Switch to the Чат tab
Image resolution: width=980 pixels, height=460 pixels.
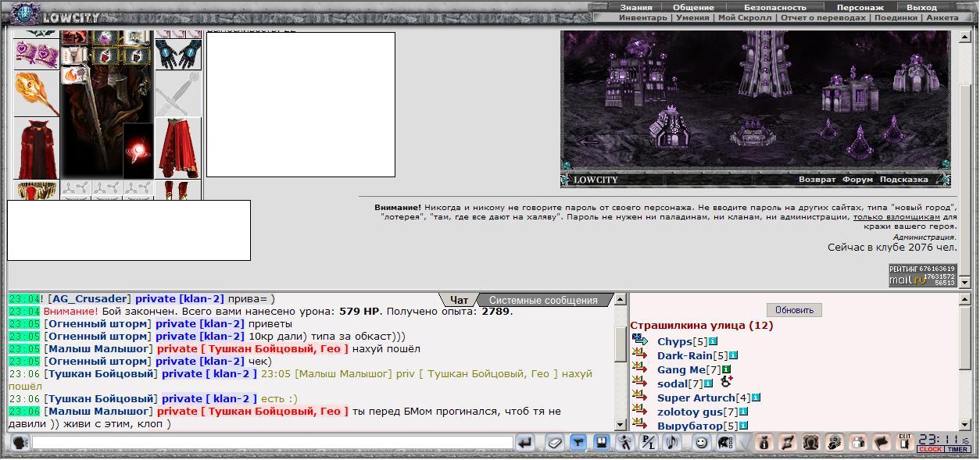tap(459, 300)
